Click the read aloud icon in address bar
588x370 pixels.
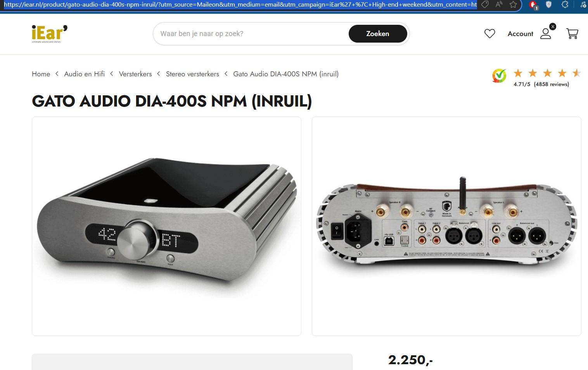point(499,5)
